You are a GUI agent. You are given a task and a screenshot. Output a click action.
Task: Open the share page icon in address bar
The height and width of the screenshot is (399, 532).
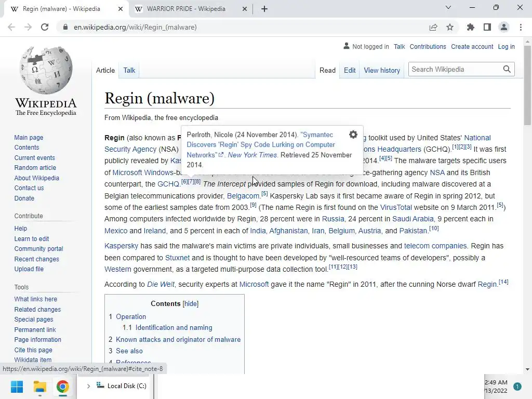(x=433, y=27)
